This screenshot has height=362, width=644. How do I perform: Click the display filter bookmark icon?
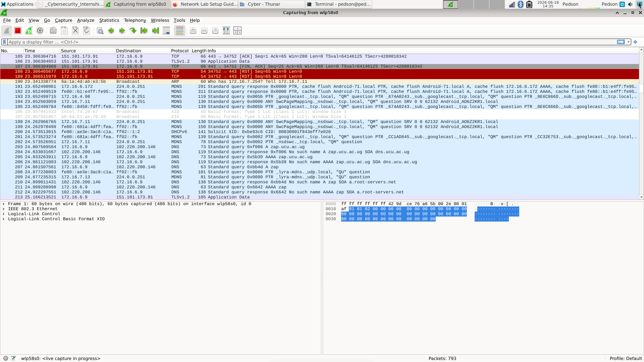click(x=4, y=42)
